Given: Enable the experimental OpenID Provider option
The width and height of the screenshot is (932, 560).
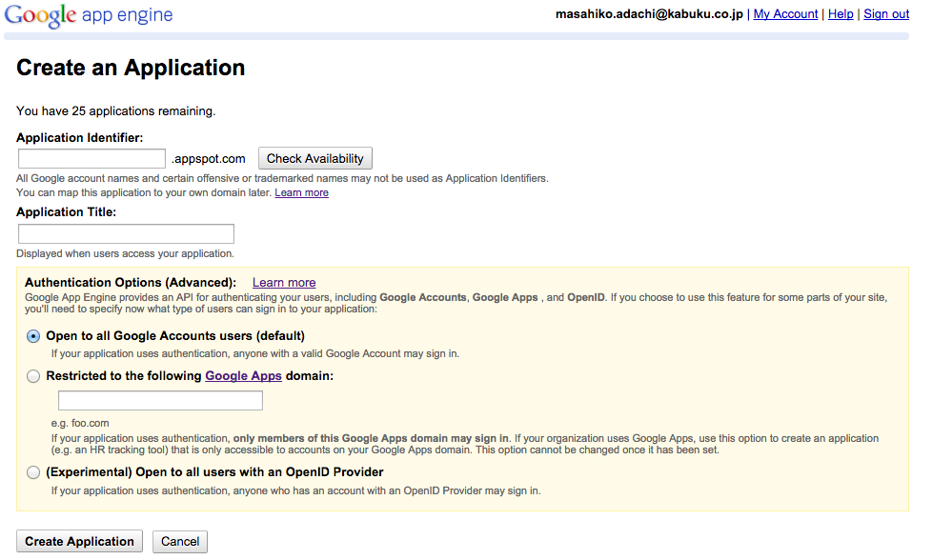Looking at the screenshot, I should pos(33,472).
